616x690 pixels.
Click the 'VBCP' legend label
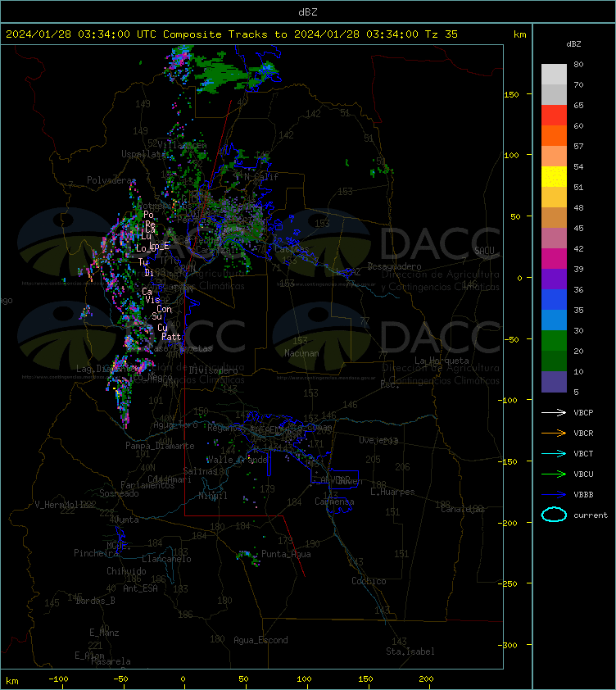tap(583, 413)
